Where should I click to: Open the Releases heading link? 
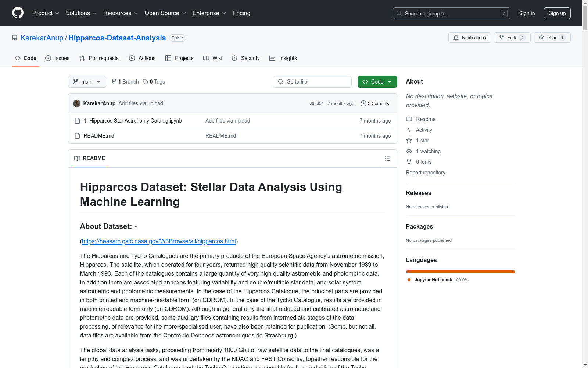coord(419,193)
